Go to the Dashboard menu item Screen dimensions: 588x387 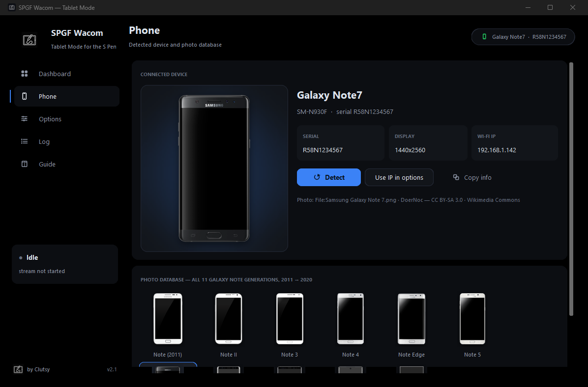tap(67, 74)
